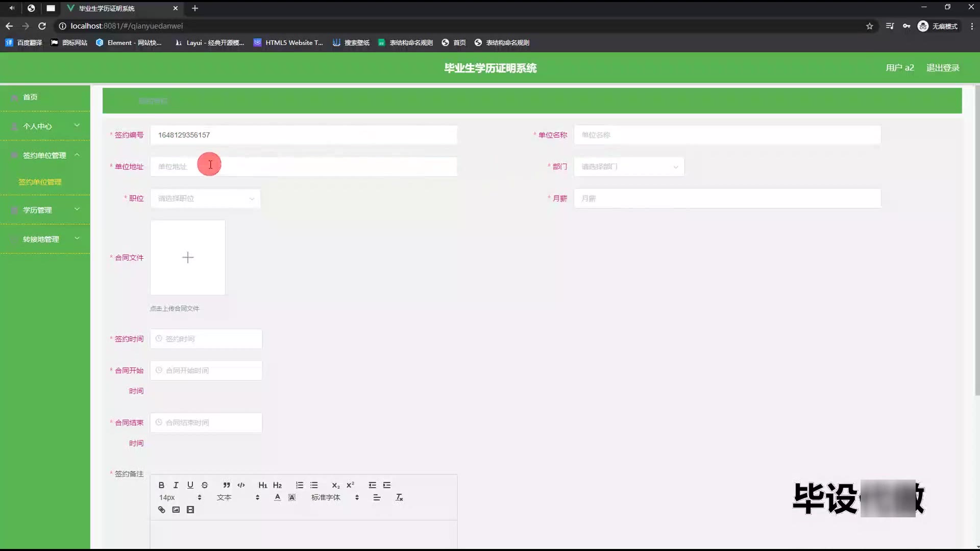Select 签约单位管理 submenu item
This screenshot has width=980, height=551.
click(40, 182)
